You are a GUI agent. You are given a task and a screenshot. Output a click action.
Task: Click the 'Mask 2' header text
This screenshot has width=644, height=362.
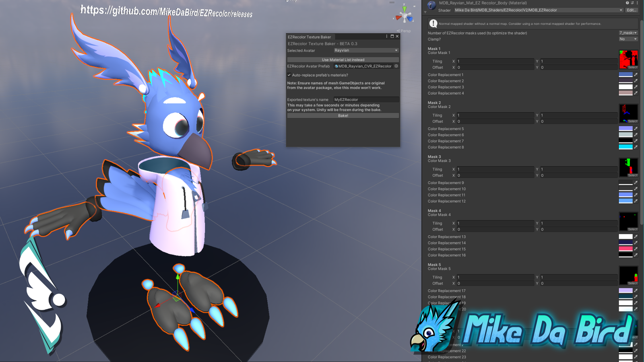tap(434, 103)
